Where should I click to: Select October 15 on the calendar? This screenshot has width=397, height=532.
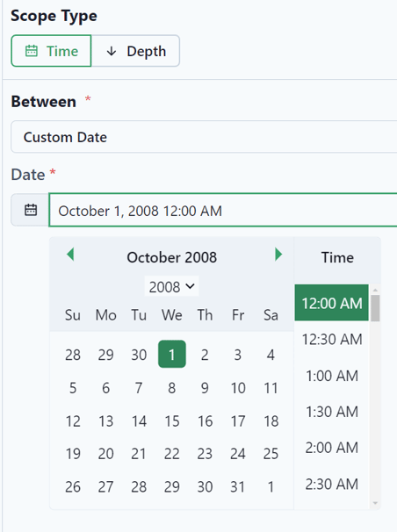[172, 421]
